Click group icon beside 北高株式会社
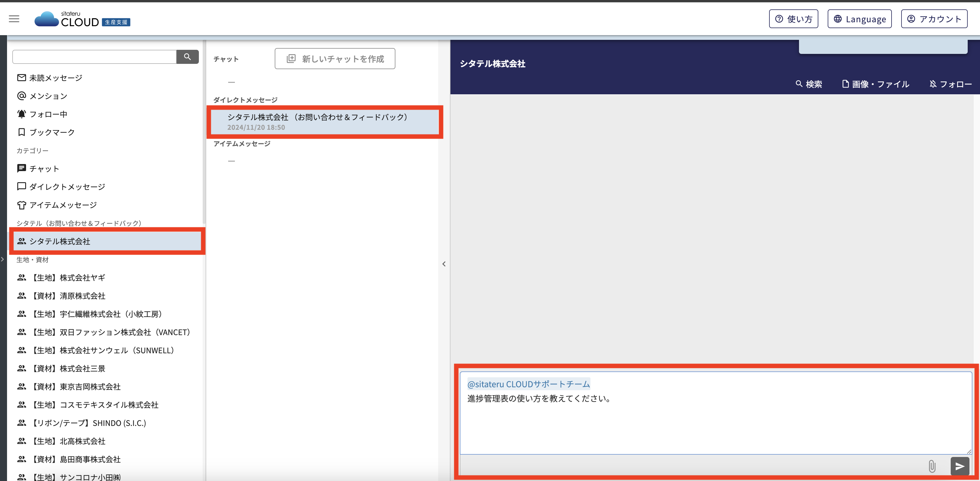 (22, 441)
